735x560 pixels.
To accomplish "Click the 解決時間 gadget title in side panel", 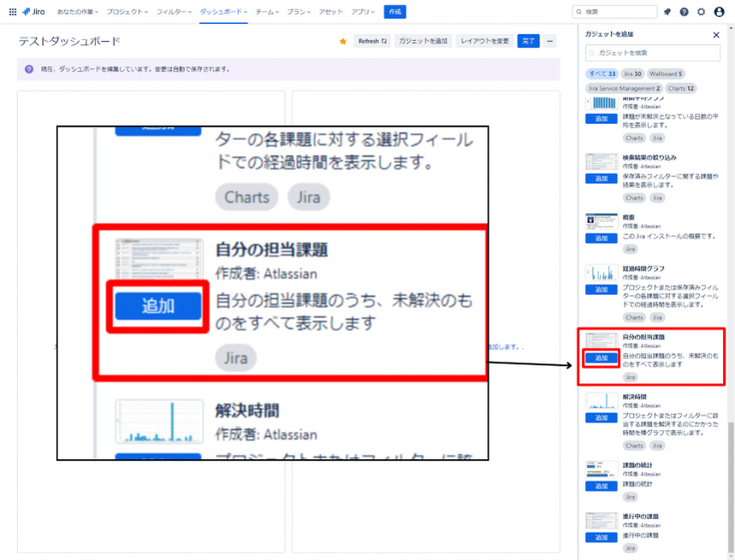I will pos(634,397).
